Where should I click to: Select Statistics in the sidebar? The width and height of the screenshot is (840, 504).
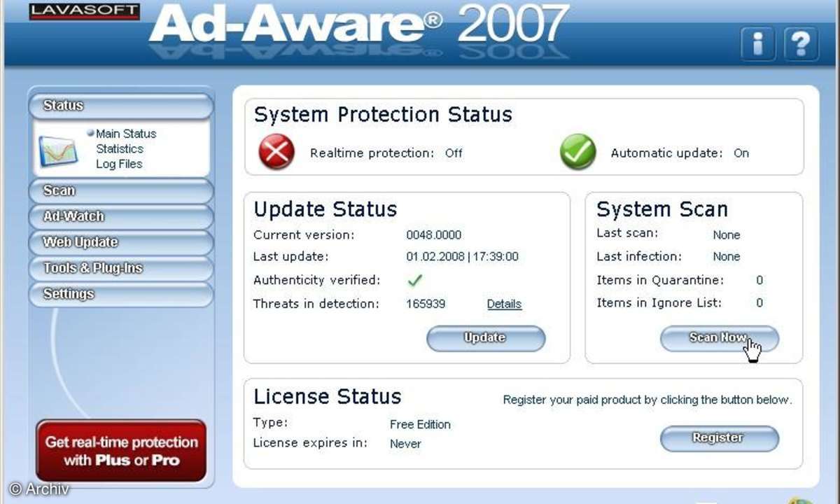(120, 148)
